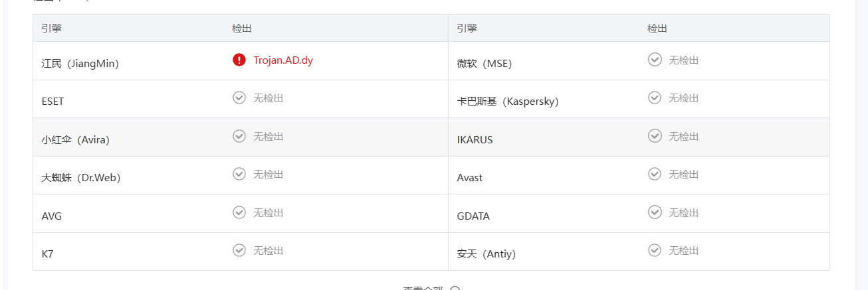Select the 小红伞 (Avira) row label

click(x=75, y=140)
